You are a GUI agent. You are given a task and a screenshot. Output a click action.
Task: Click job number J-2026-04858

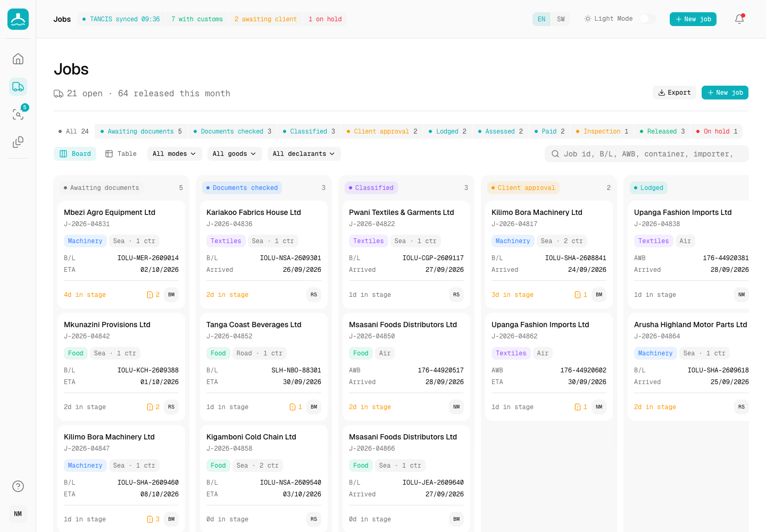[229, 448]
